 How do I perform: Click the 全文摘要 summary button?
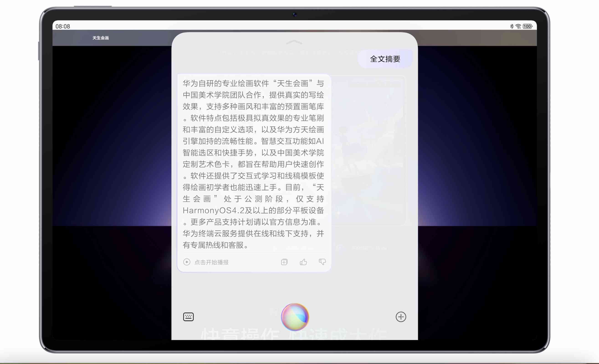pyautogui.click(x=385, y=59)
